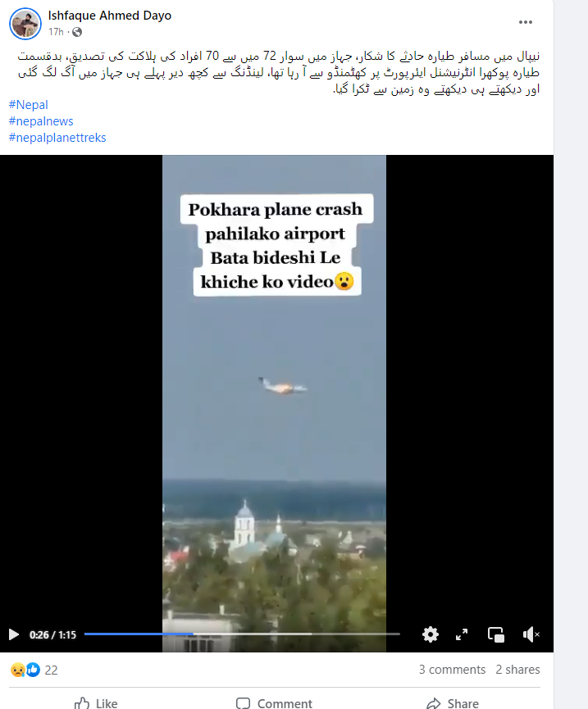
Task: Open Ishfaque Ahmed Dayo profile name
Action: [x=110, y=16]
